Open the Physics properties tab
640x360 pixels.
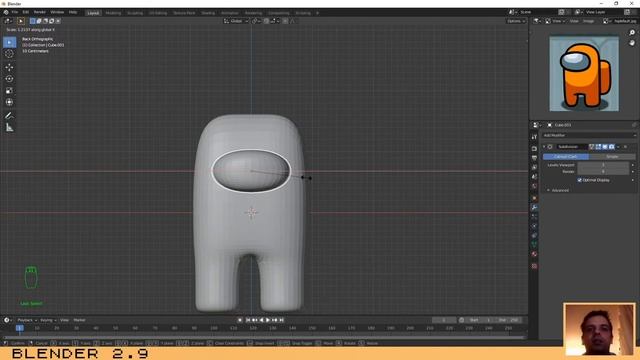pos(534,226)
